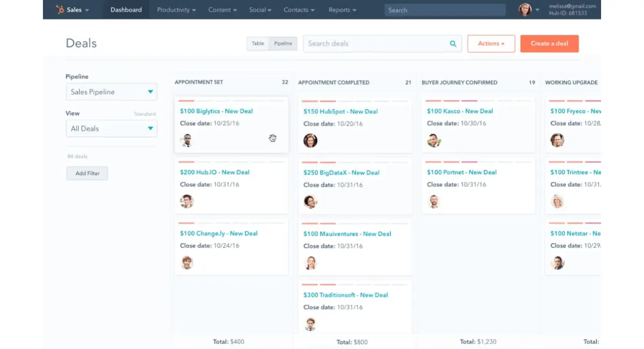
Task: Open the account dropdown next to your avatar
Action: click(x=537, y=9)
